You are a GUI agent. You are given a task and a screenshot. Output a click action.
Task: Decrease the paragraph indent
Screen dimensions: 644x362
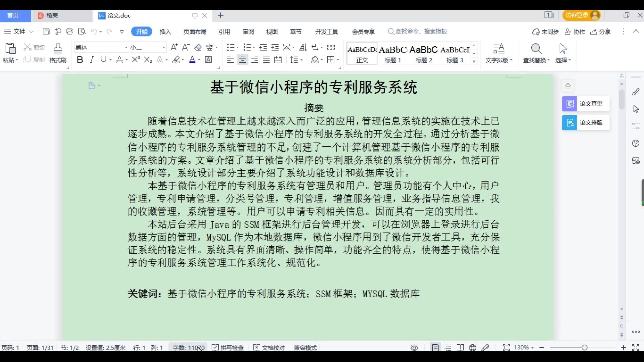tap(263, 47)
